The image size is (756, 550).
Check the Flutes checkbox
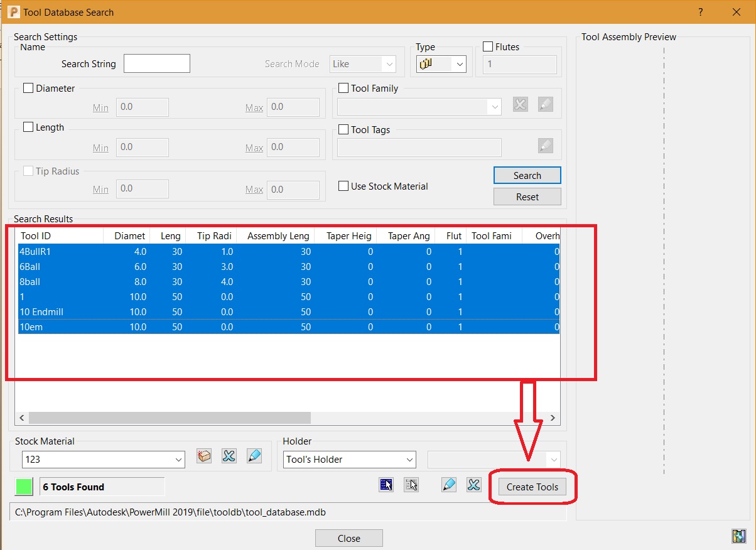click(x=488, y=46)
